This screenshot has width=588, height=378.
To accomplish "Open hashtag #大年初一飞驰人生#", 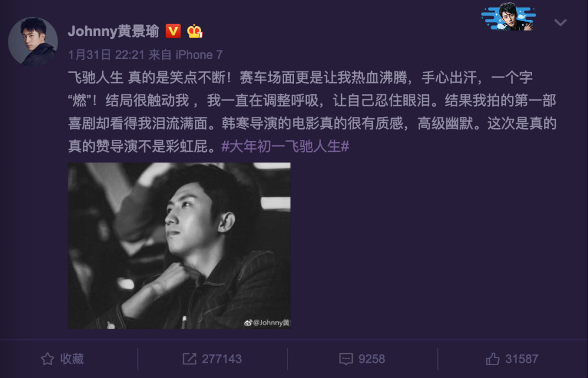I will point(285,146).
